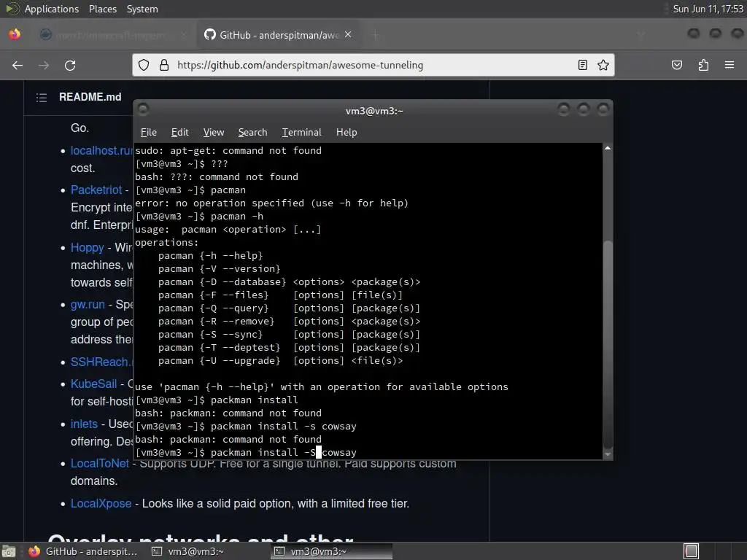Screen dimensions: 747x560
Task: Open the System menu
Action: pos(142,9)
